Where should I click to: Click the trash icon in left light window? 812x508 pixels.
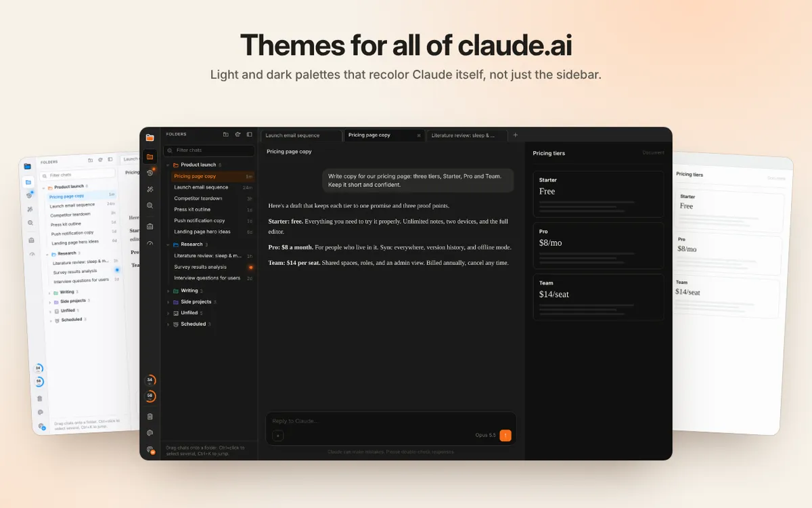39,398
